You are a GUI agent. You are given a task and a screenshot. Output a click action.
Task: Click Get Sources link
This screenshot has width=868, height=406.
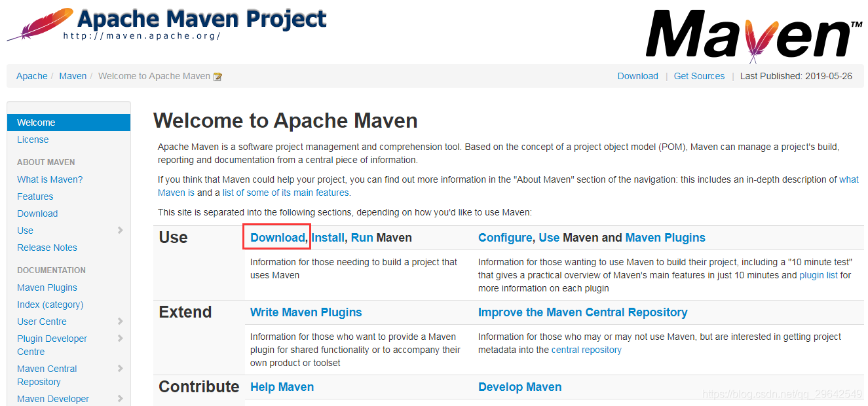(x=699, y=76)
